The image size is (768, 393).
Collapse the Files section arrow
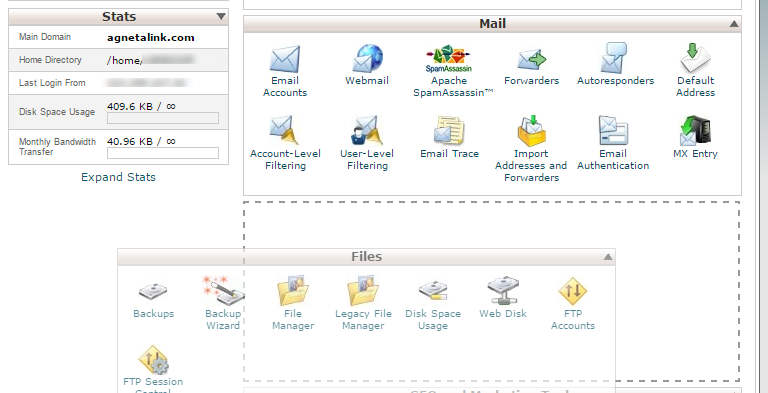[x=608, y=257]
